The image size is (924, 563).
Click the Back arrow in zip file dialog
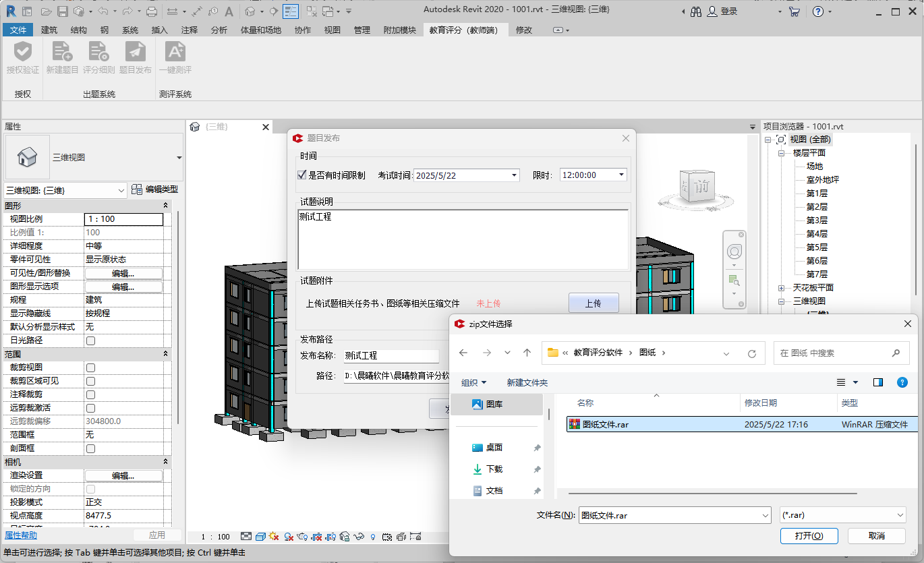[463, 353]
